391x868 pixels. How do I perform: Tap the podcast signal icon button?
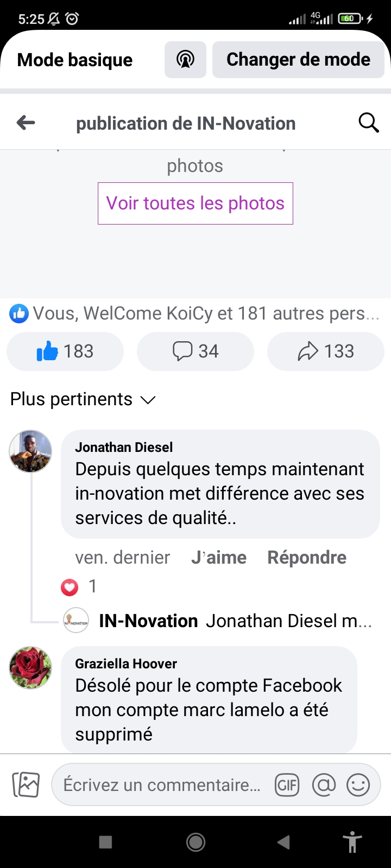pos(185,60)
